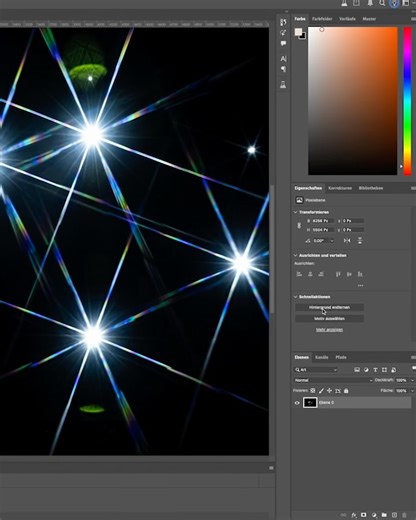Toggle adjustment layer filter in Ebenen
Screen dimensions: 416x520
point(366,370)
